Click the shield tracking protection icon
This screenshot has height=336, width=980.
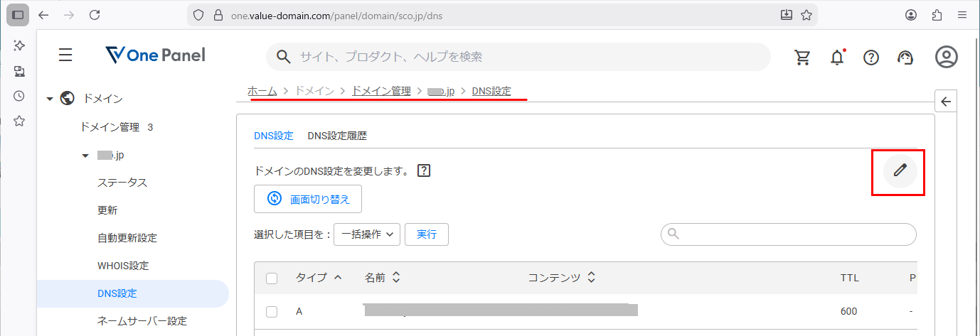199,15
